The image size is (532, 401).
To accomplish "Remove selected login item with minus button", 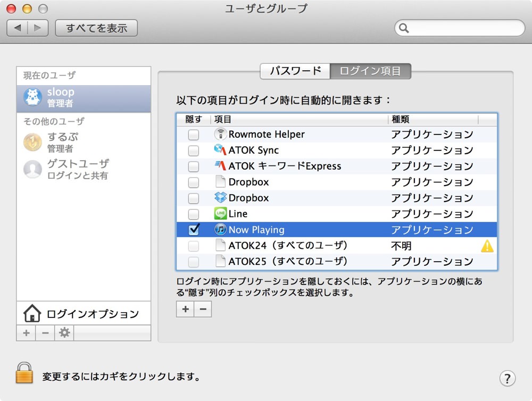I will 203,309.
